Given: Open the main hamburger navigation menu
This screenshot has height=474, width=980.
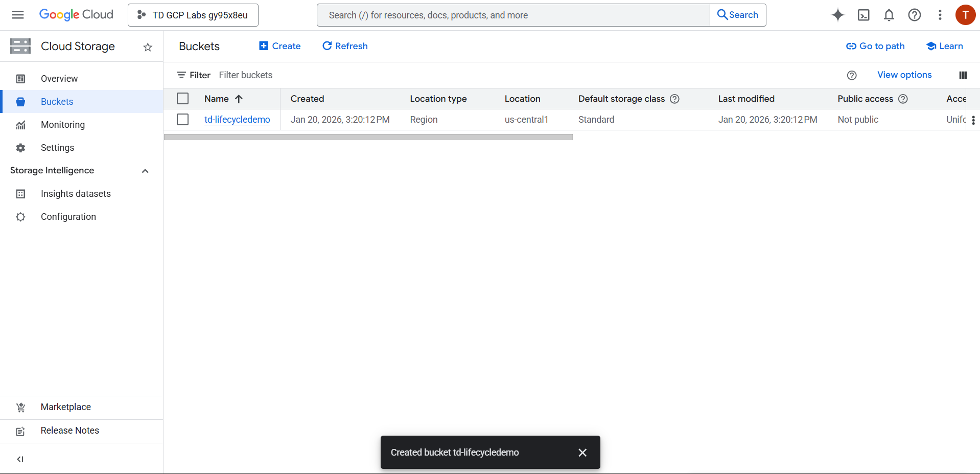Looking at the screenshot, I should [x=18, y=15].
